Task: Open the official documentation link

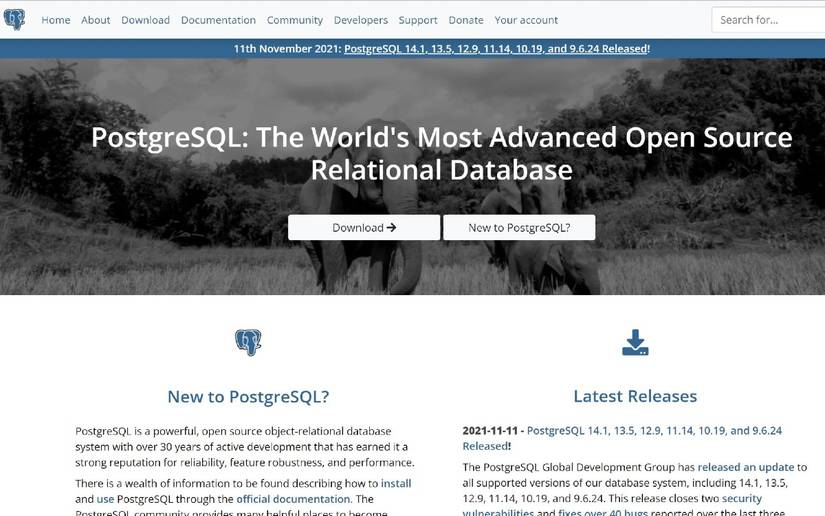Action: click(293, 499)
